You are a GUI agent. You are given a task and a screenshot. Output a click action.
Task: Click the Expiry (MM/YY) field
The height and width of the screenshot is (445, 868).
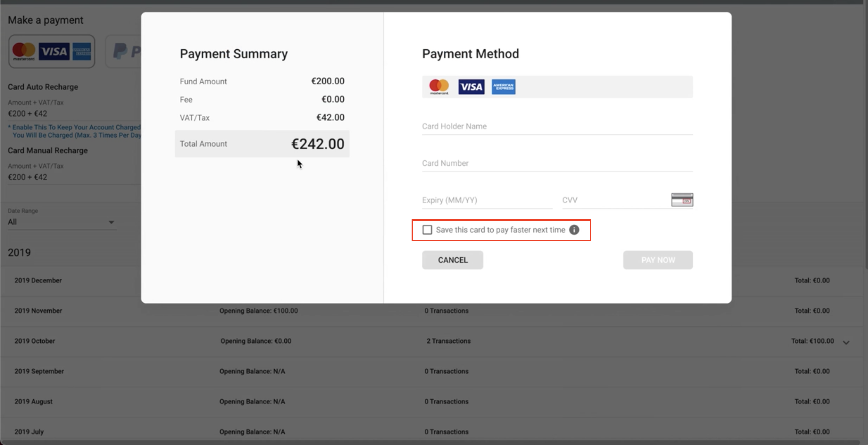click(x=487, y=200)
